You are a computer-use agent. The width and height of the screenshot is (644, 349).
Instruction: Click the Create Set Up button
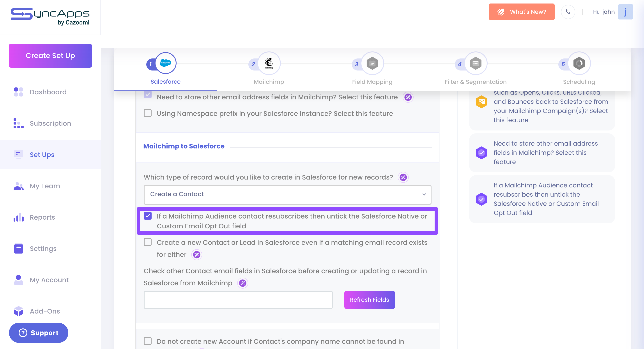tap(50, 55)
